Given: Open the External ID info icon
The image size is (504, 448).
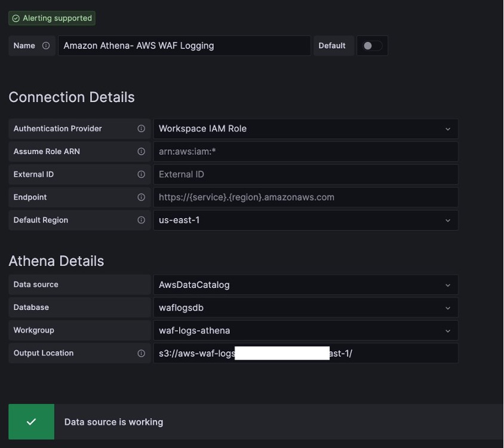Looking at the screenshot, I should 141,174.
